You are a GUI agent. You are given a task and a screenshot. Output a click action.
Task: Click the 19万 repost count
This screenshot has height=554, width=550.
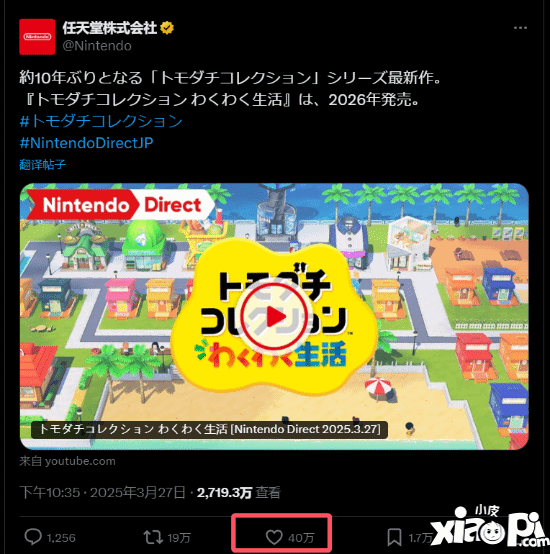click(179, 538)
